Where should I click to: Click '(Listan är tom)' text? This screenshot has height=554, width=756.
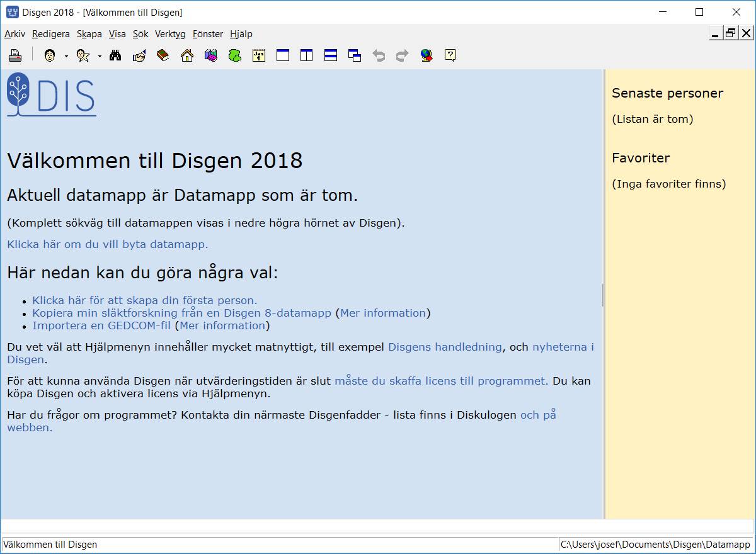[652, 119]
